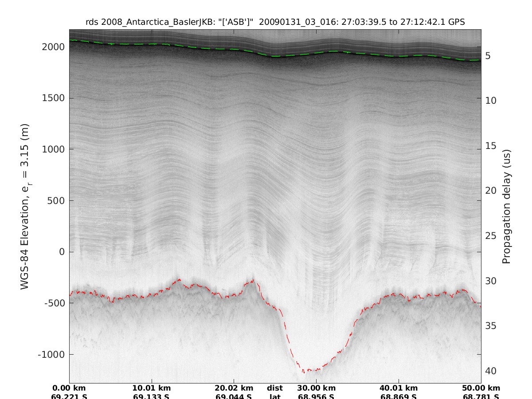The image size is (532, 399).
Task: Click the 40 us propagation delay tick
Action: pos(489,371)
